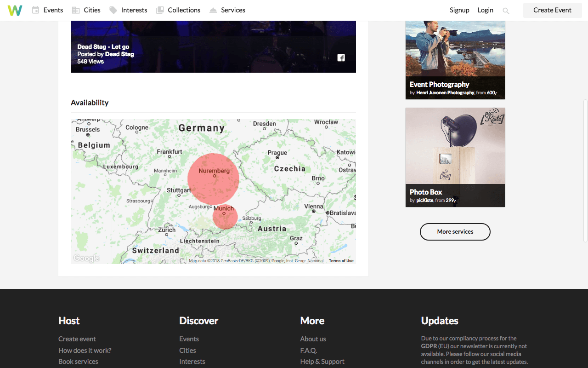Screen dimensions: 588x368
Task: Click the Signup link
Action: point(459,10)
